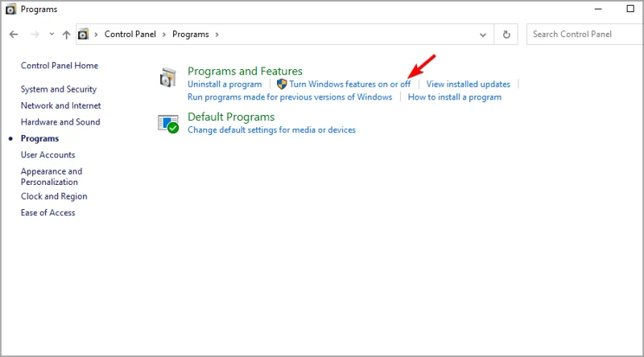Screen dimensions: 644x357
Task: Expand the chevron after Control Panel breadcrumb
Action: coord(164,35)
